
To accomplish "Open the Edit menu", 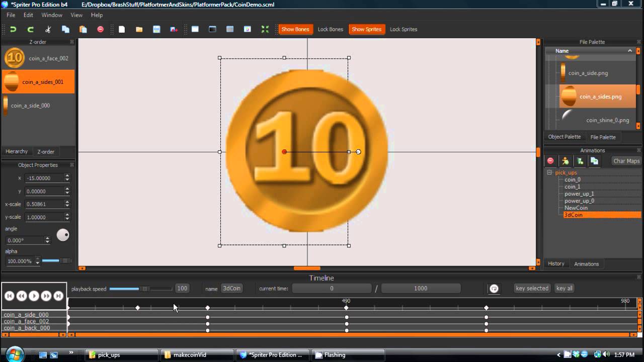I will pos(28,15).
